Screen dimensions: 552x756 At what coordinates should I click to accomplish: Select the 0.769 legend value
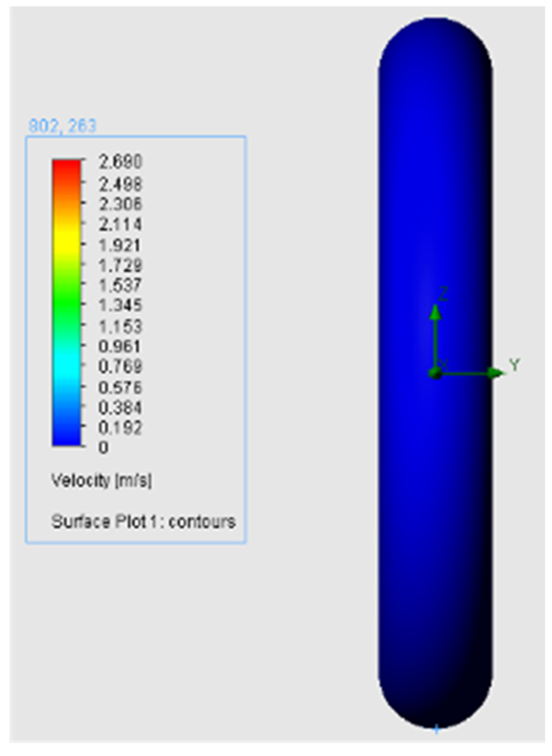121,367
